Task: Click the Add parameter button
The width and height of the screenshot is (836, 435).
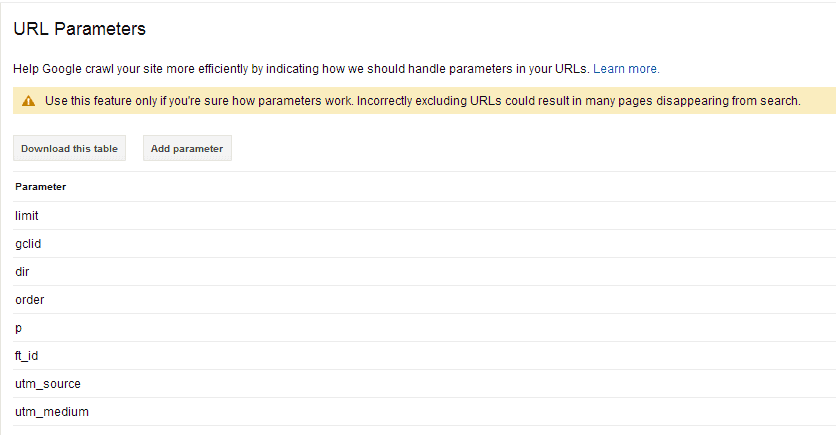Action: point(187,148)
